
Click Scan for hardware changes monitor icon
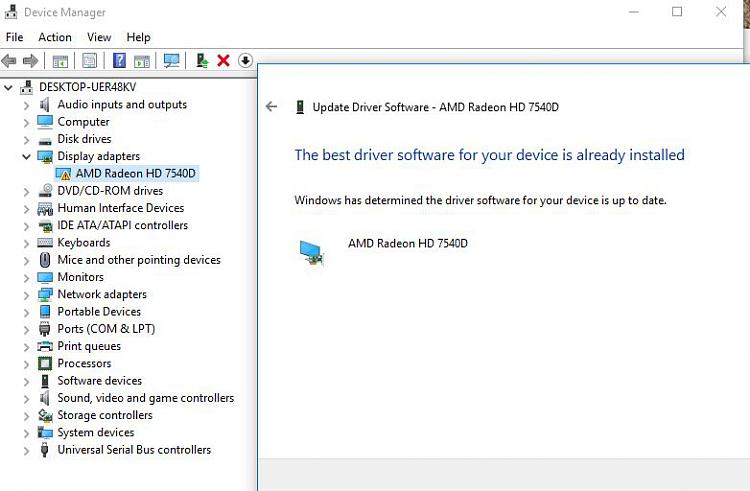[x=171, y=61]
